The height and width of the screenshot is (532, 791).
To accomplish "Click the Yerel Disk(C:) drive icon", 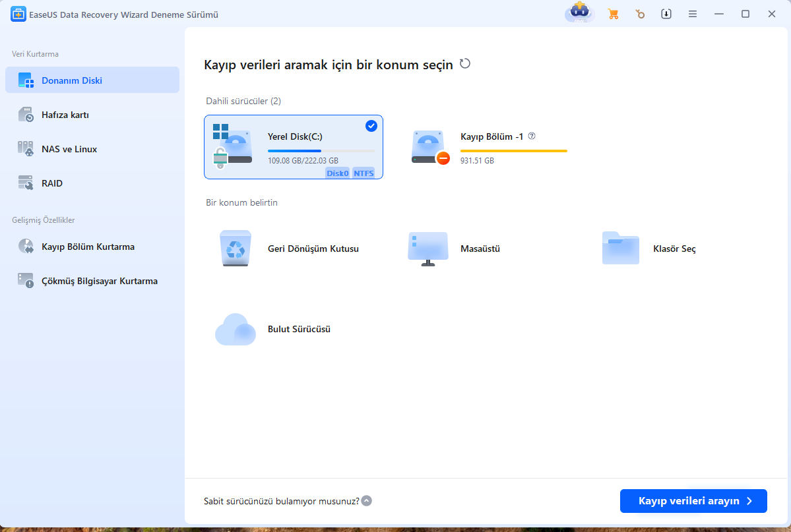I will [x=232, y=146].
